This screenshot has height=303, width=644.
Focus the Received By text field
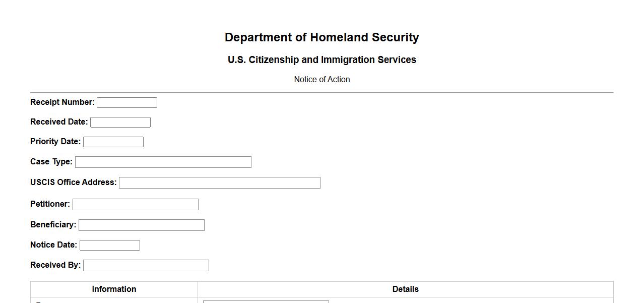coord(146,266)
